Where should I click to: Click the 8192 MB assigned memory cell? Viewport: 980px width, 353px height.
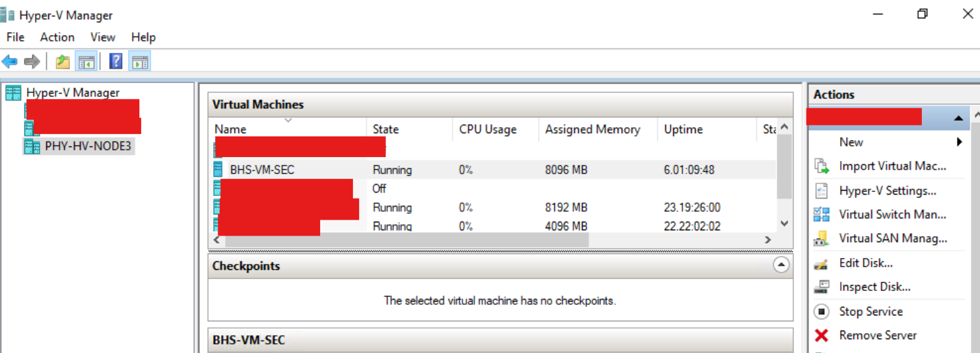tap(566, 207)
